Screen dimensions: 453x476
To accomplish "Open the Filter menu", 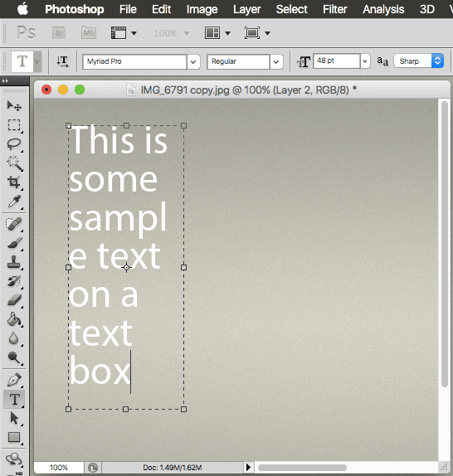I will click(x=334, y=9).
